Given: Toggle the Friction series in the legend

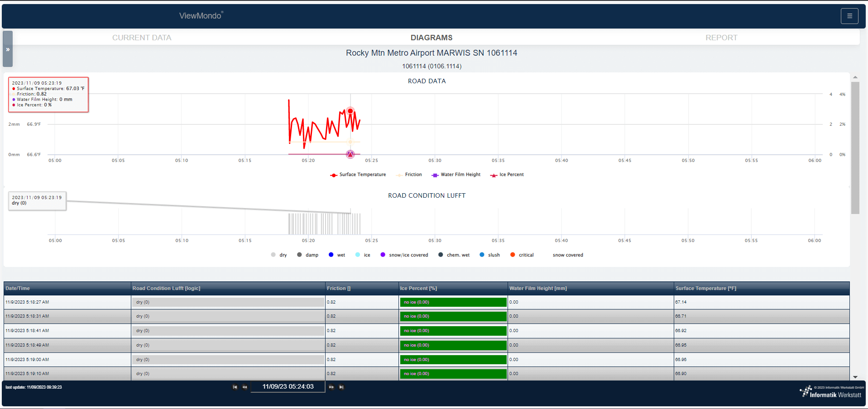Looking at the screenshot, I should tap(409, 175).
